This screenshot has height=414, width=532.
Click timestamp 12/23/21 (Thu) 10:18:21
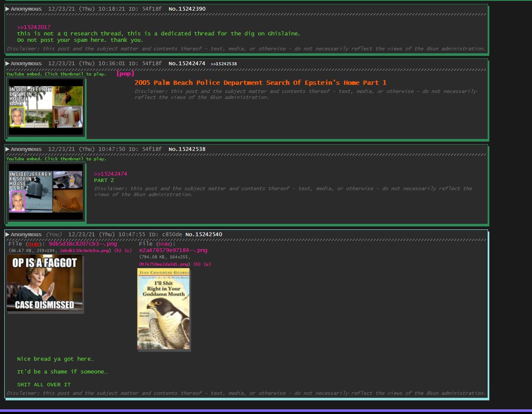click(87, 9)
